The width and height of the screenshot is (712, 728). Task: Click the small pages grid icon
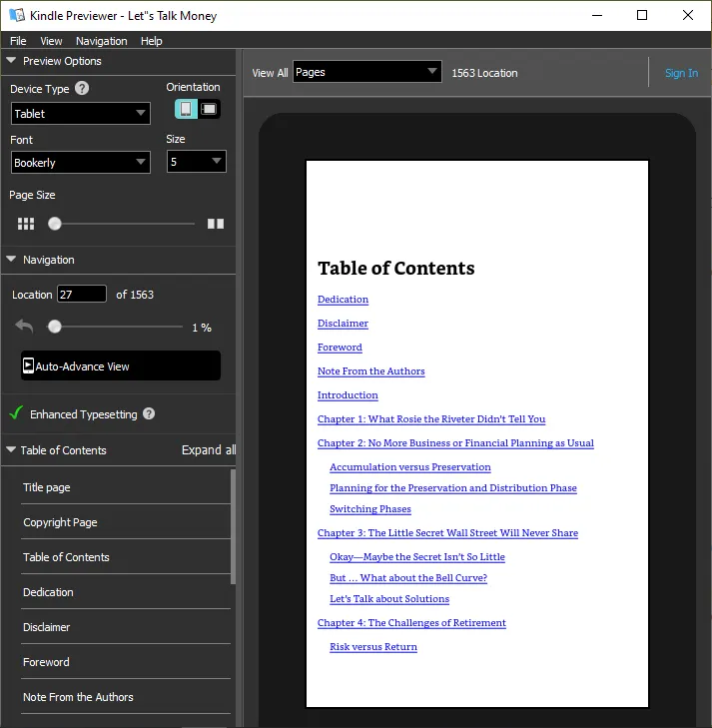pos(26,224)
